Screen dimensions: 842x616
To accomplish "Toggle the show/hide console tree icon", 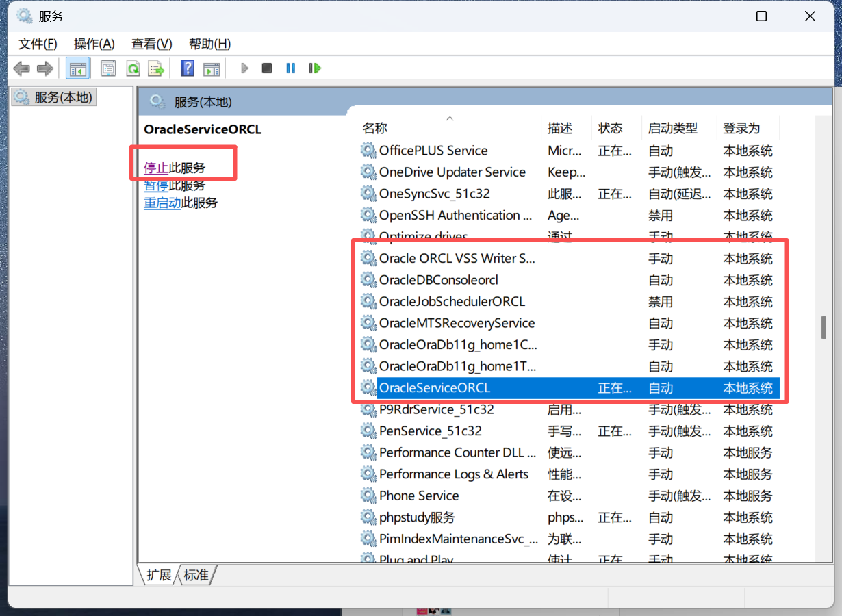I will click(x=78, y=68).
